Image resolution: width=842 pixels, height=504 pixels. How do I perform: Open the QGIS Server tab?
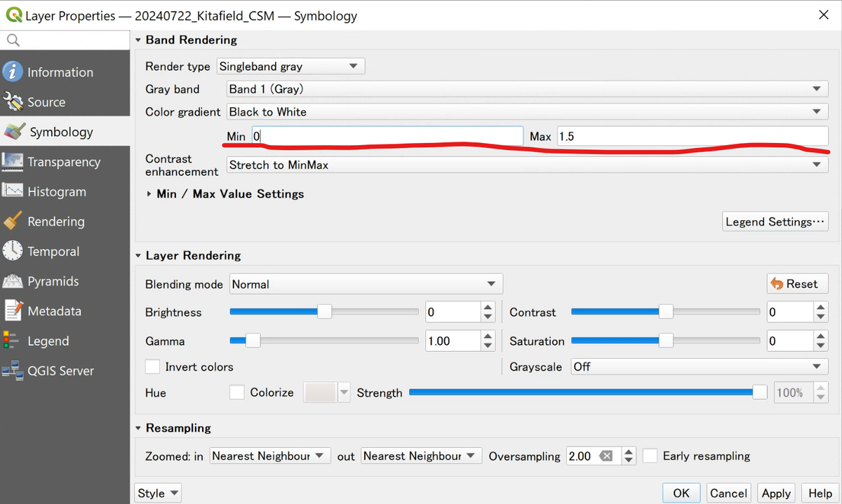65,371
